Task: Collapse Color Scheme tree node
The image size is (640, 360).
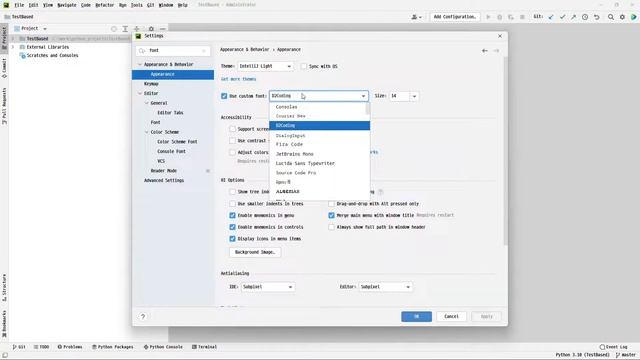Action: (147, 132)
